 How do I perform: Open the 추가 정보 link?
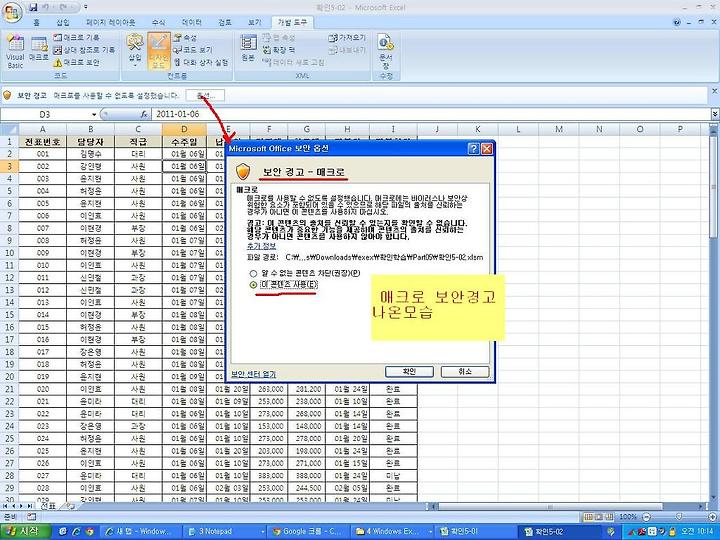261,247
